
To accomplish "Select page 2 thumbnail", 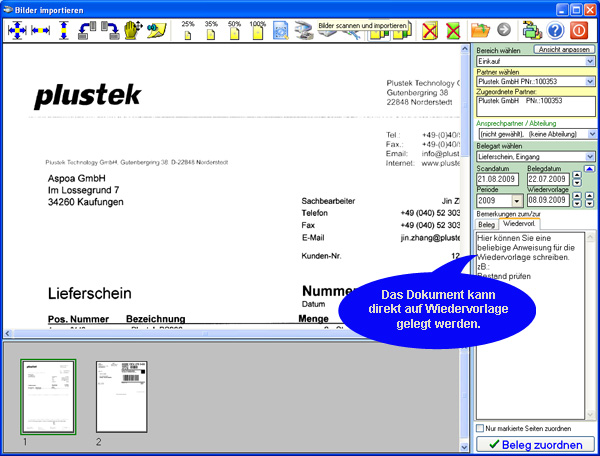I will coord(121,397).
